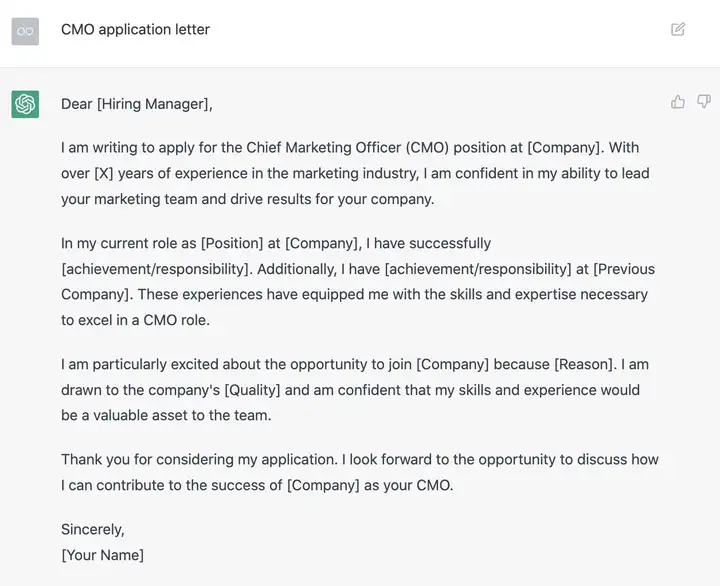Image resolution: width=720 pixels, height=586 pixels.
Task: Click "Thank you for considering my application"
Action: [x=198, y=459]
